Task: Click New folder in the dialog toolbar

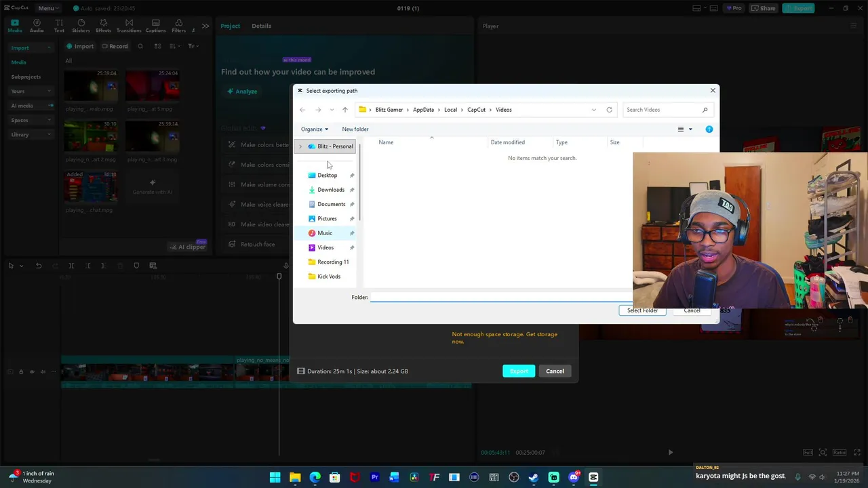Action: tap(355, 129)
